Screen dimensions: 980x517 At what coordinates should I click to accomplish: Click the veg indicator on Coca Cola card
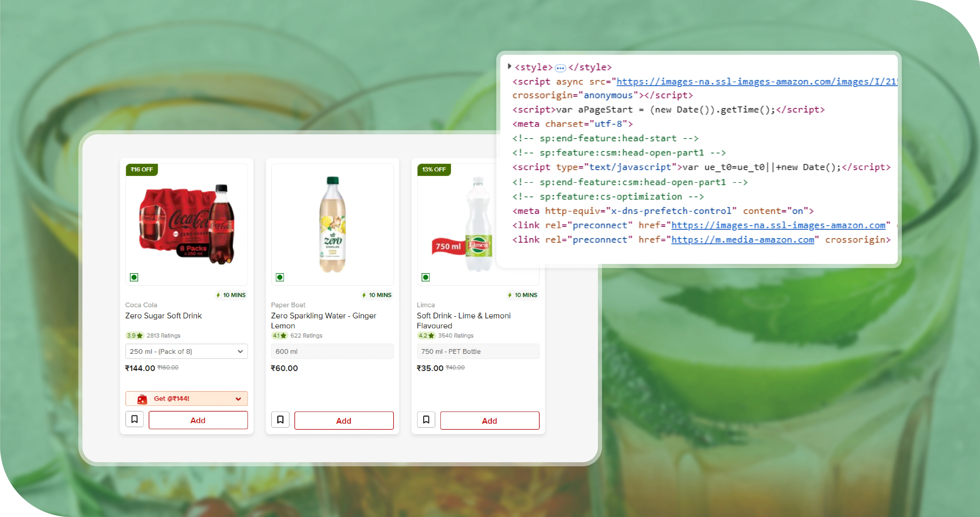pyautogui.click(x=134, y=277)
